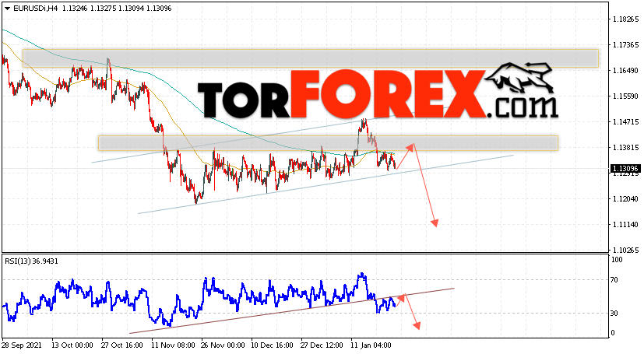
Task: Click the 10 Dec 16:00 time label
Action: (273, 345)
